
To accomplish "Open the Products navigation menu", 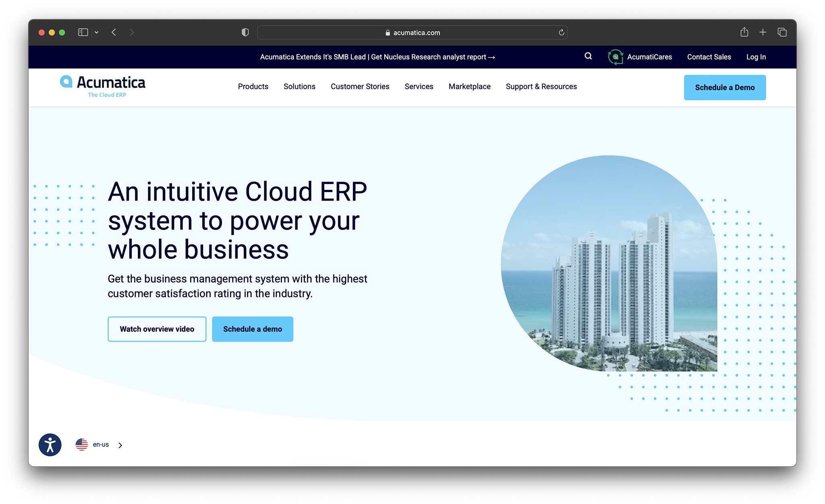I will 253,86.
